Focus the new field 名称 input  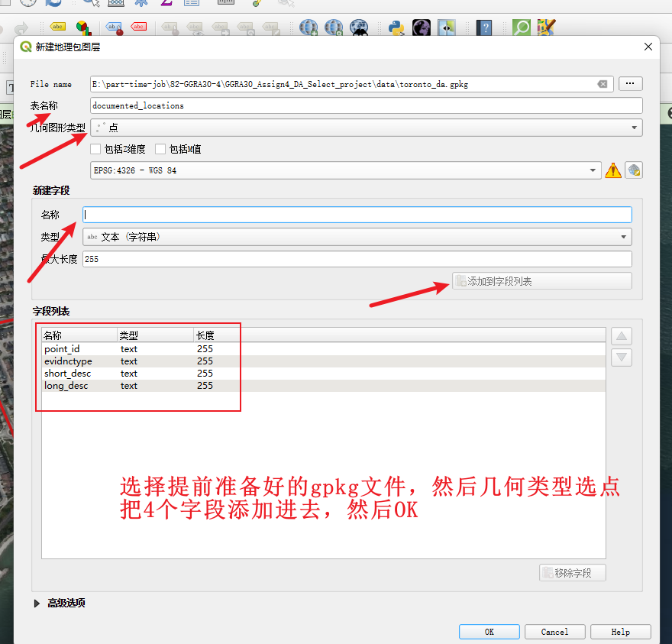357,215
